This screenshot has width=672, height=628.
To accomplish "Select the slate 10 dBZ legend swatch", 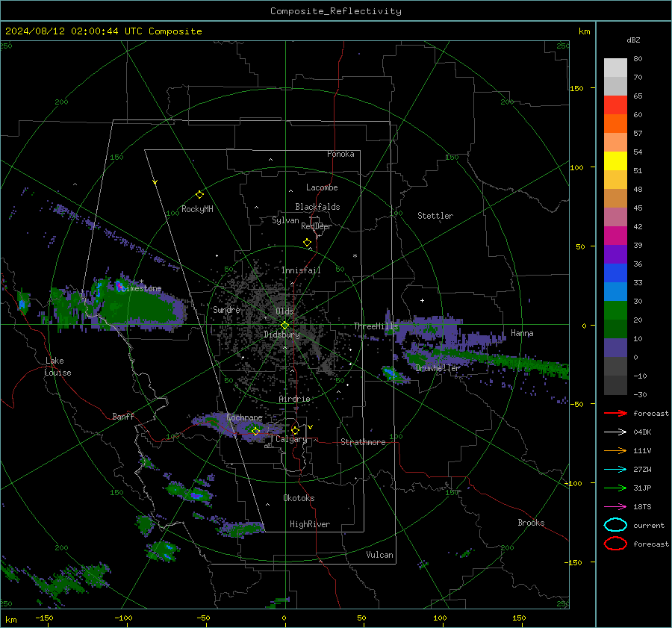I will pyautogui.click(x=615, y=347).
